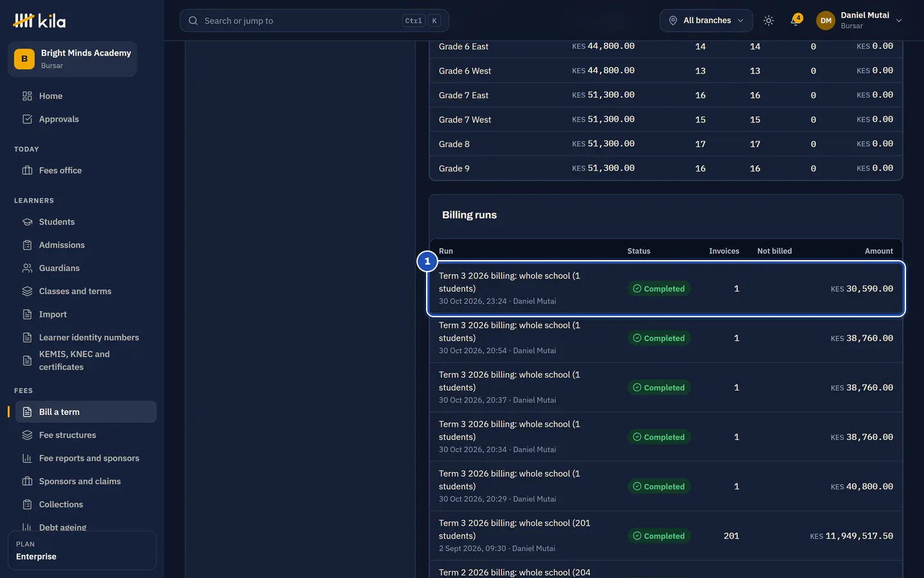
Task: Click the Students graduation cap icon
Action: 27,222
